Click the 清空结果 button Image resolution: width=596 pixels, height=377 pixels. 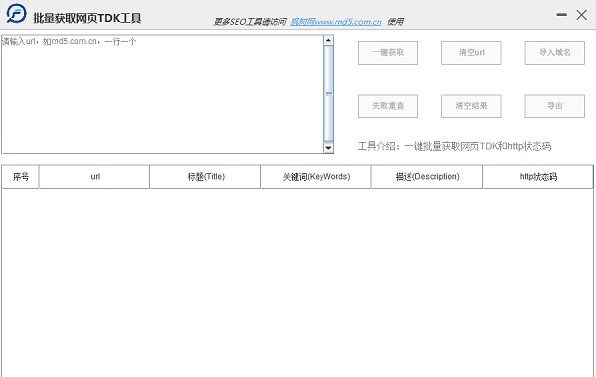click(471, 106)
